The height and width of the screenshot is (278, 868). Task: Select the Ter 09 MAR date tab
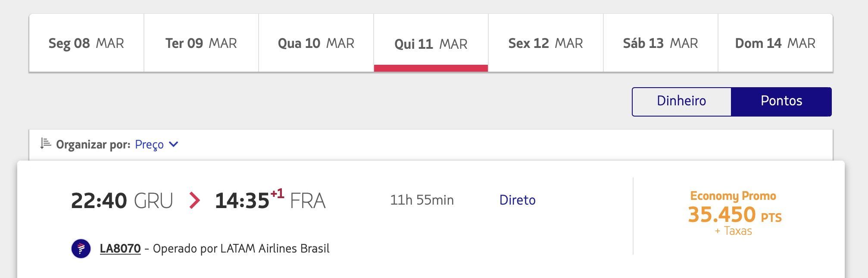pyautogui.click(x=201, y=43)
